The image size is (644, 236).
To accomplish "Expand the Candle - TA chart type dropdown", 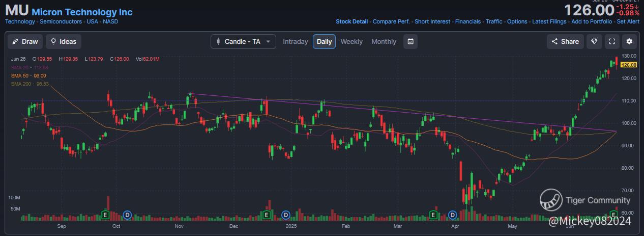I will pyautogui.click(x=243, y=42).
